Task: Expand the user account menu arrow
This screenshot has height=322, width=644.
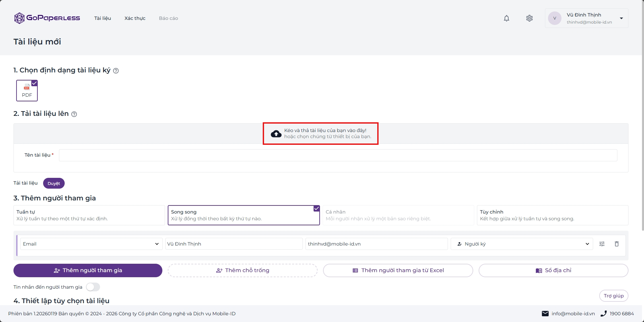Action: [x=621, y=19]
